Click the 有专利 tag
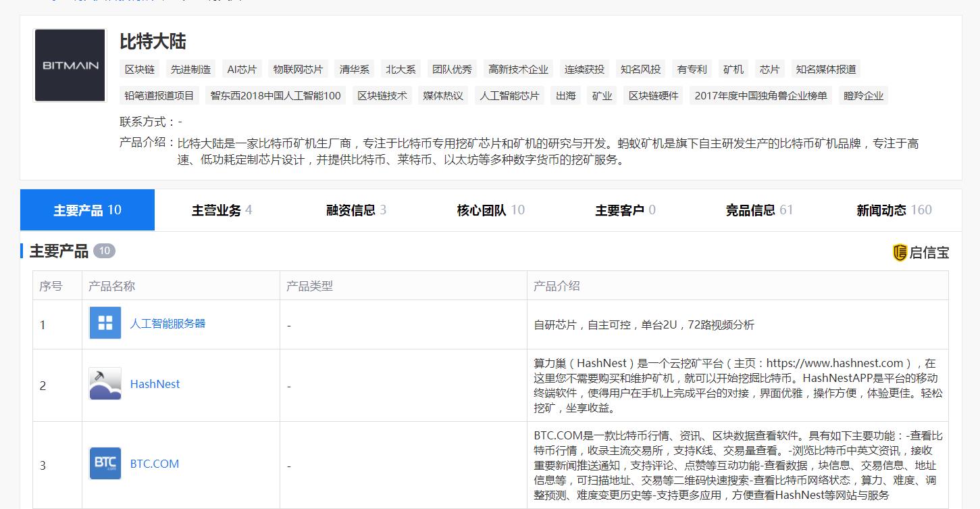Viewport: 980px width, 509px height. point(692,69)
